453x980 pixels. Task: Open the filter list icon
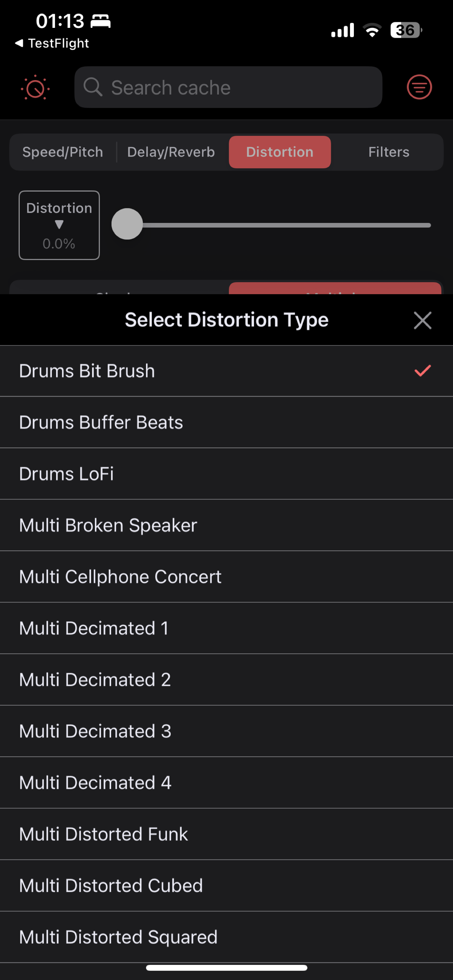[x=419, y=87]
